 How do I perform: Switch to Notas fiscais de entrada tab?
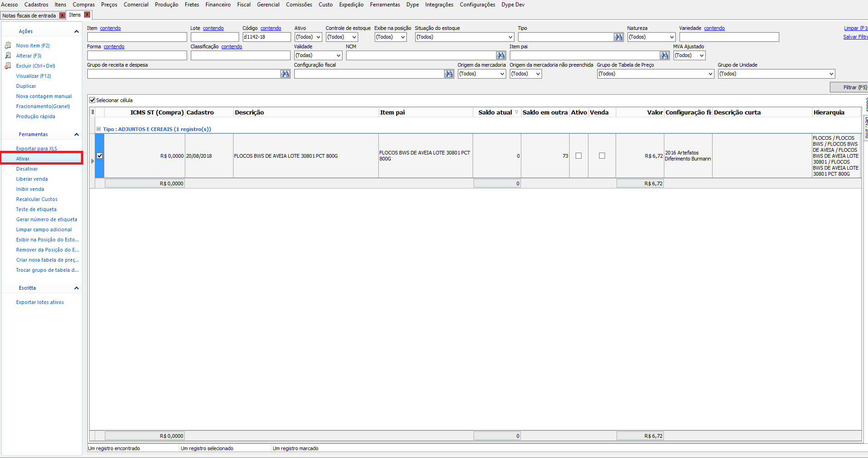(29, 16)
